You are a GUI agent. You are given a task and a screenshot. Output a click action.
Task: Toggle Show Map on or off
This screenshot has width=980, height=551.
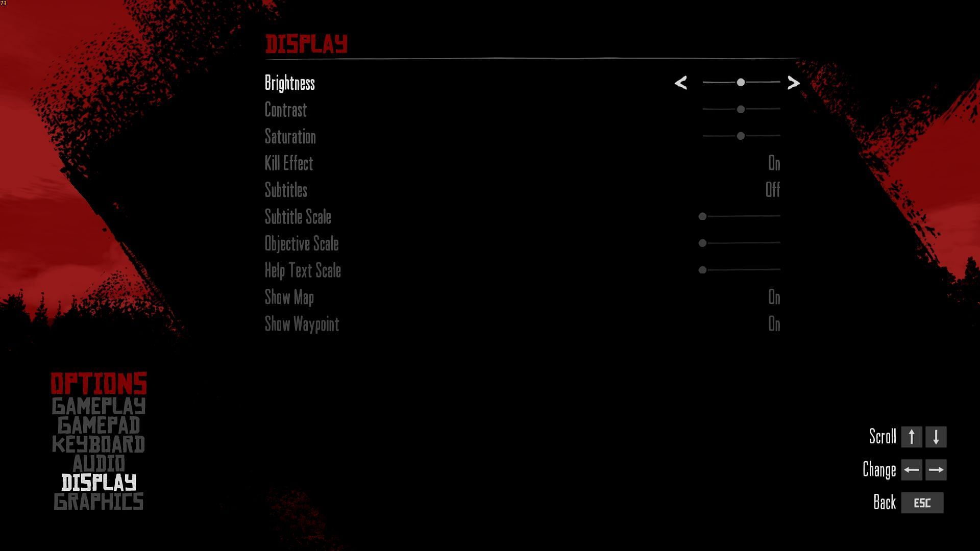coord(773,297)
